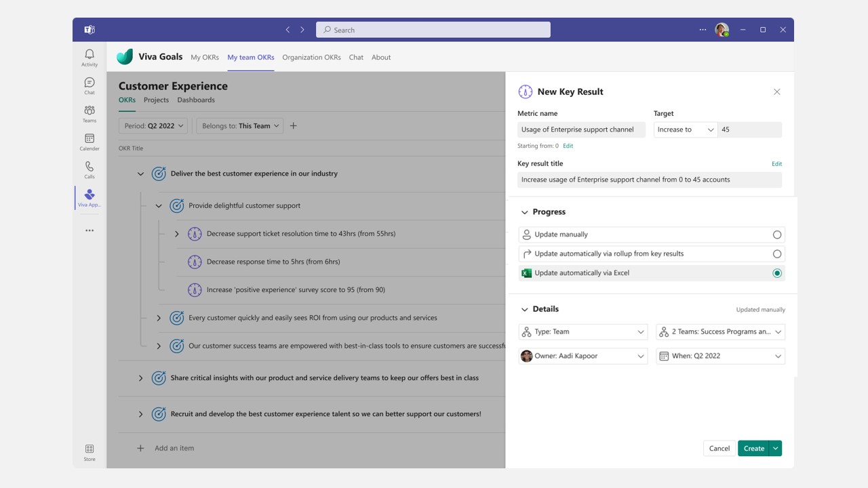Open the 2 Teams Success Programs dropdown

coord(721,331)
